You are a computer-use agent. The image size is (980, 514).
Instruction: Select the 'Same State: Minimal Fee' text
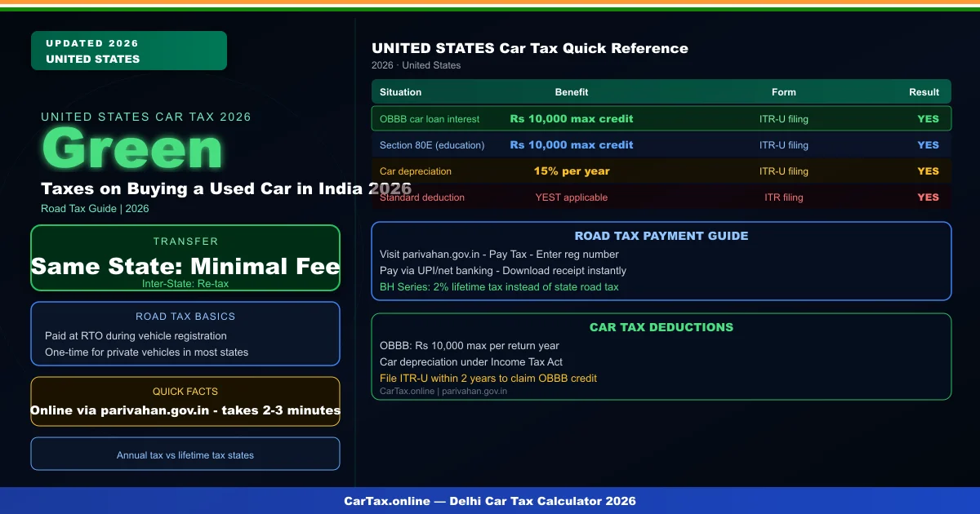pos(185,266)
